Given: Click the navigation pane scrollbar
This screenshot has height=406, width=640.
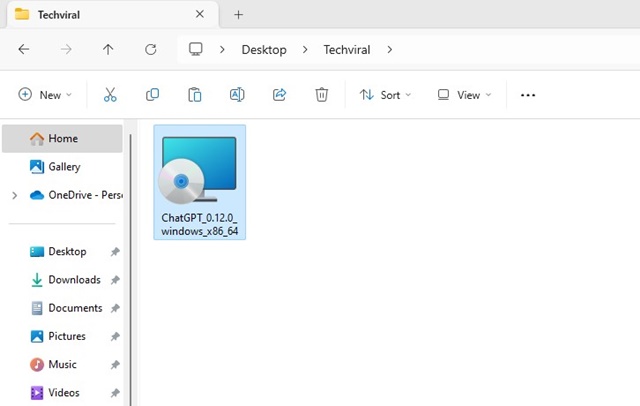Looking at the screenshot, I should [131, 269].
